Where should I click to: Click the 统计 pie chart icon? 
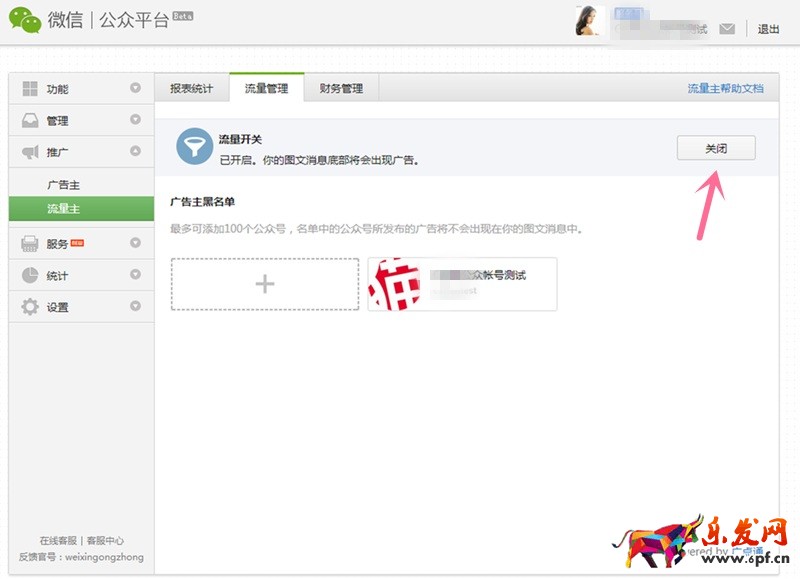(30, 275)
